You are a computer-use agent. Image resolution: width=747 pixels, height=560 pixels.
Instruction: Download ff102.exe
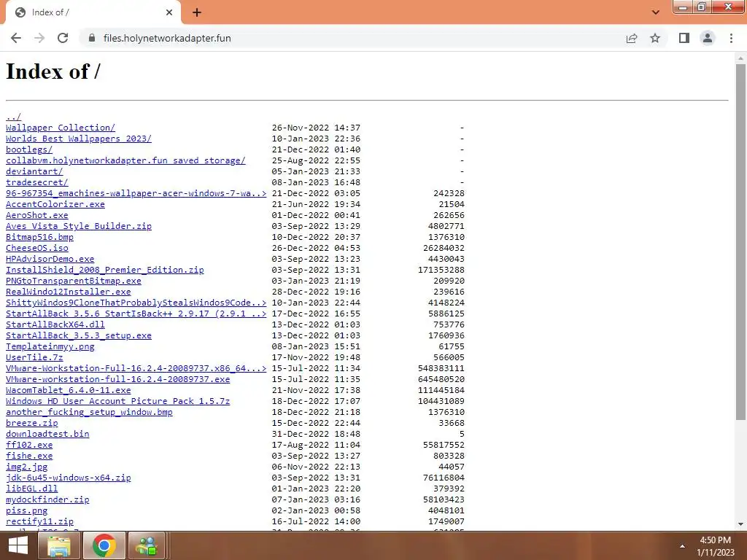pyautogui.click(x=29, y=446)
